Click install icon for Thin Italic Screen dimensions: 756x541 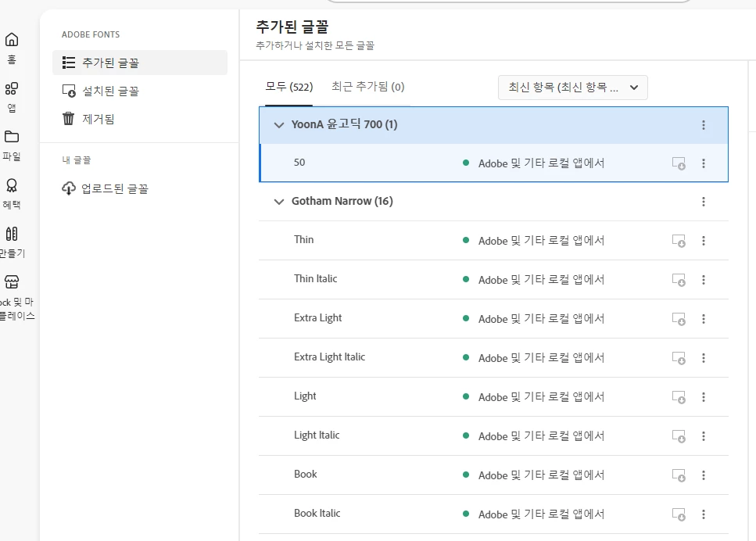coord(679,280)
